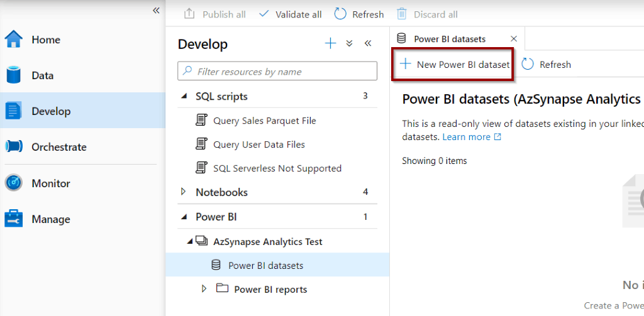Add a new Develop resource with plus icon
This screenshot has width=644, height=316.
[x=330, y=43]
